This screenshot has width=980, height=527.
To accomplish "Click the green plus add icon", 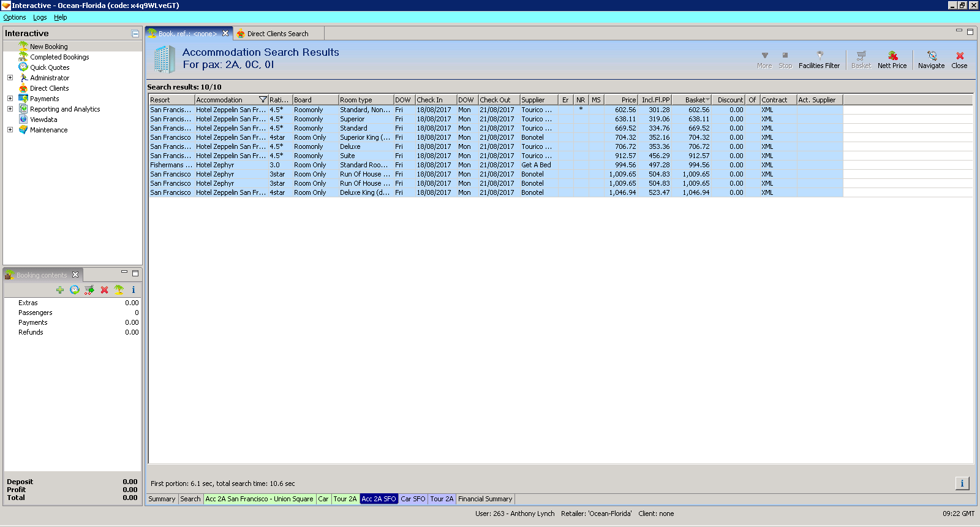I will tap(59, 290).
